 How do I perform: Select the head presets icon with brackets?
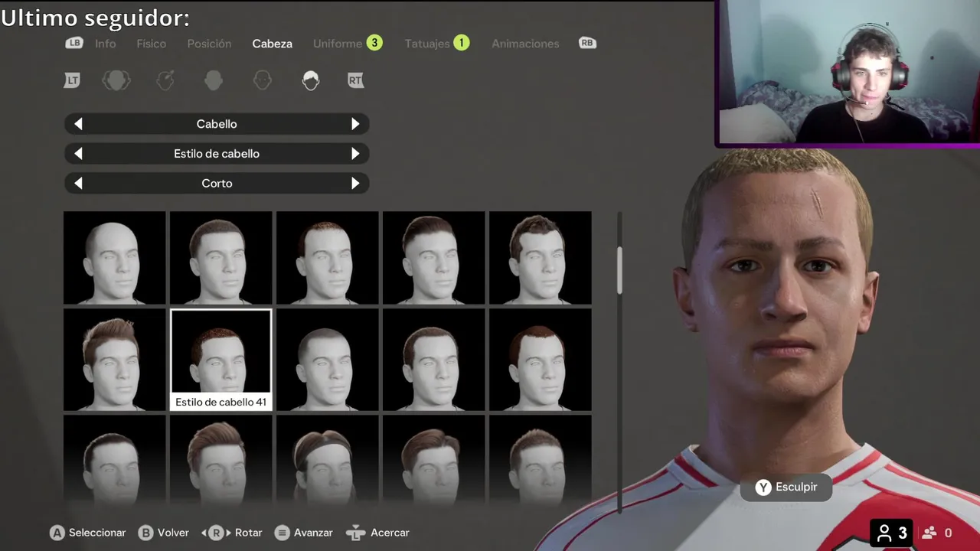(x=116, y=80)
